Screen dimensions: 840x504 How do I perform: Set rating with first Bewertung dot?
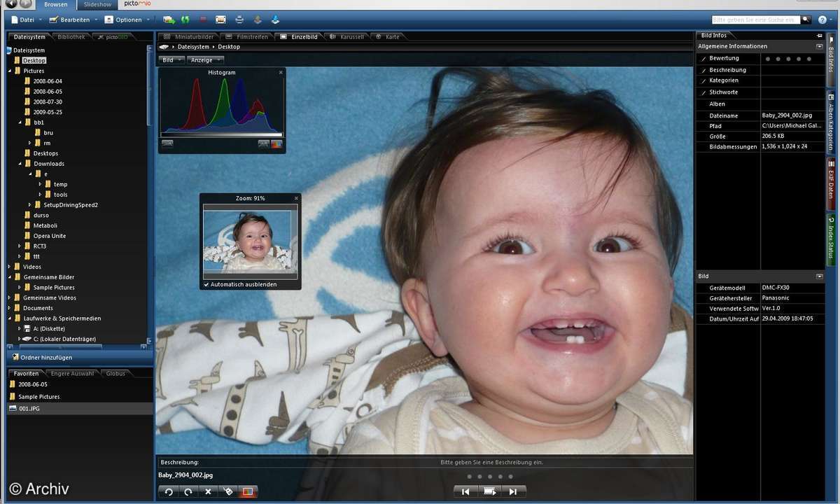[768, 59]
